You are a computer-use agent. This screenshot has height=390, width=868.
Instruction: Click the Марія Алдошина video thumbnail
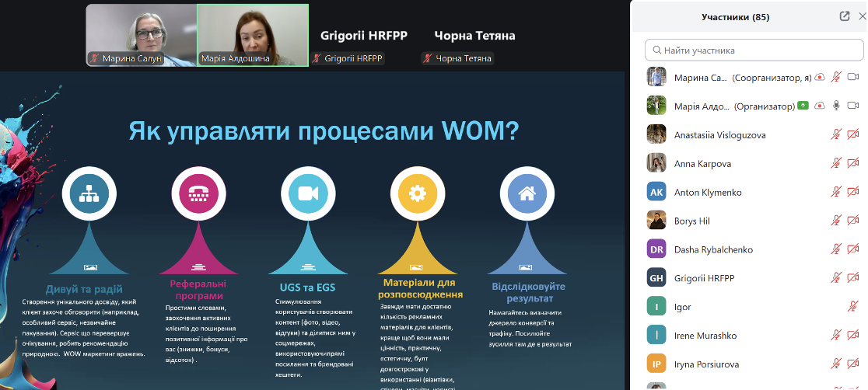pos(253,35)
